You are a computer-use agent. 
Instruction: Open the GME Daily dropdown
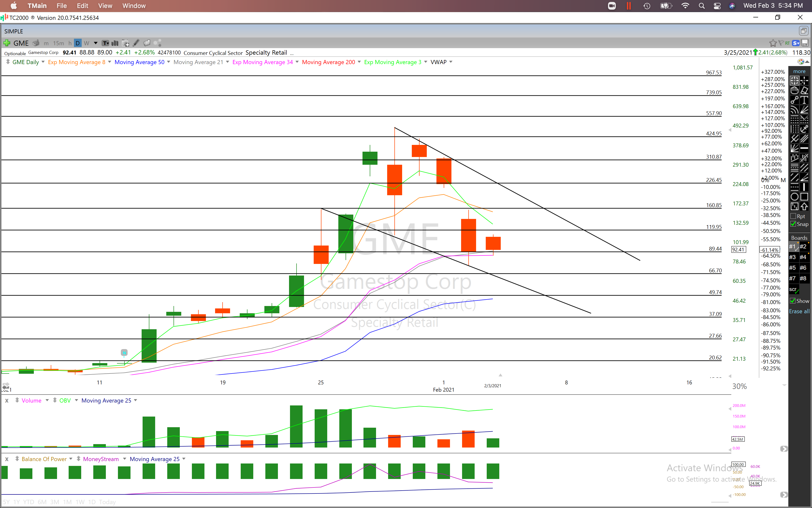pos(43,62)
